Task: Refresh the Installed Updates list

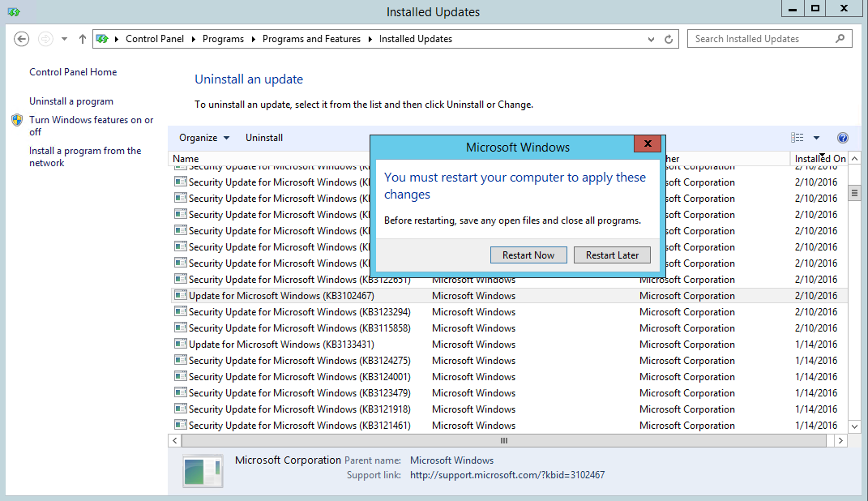Action: [x=669, y=39]
